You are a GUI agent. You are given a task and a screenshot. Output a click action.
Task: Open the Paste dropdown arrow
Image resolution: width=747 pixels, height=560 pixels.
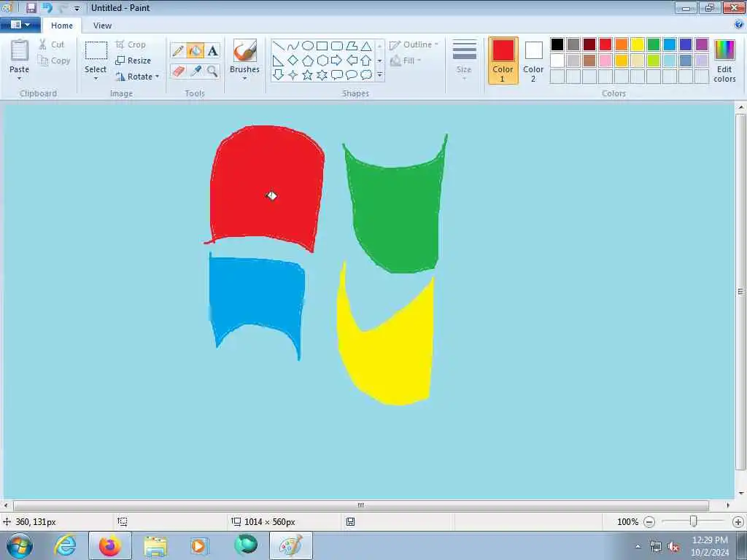coord(20,79)
